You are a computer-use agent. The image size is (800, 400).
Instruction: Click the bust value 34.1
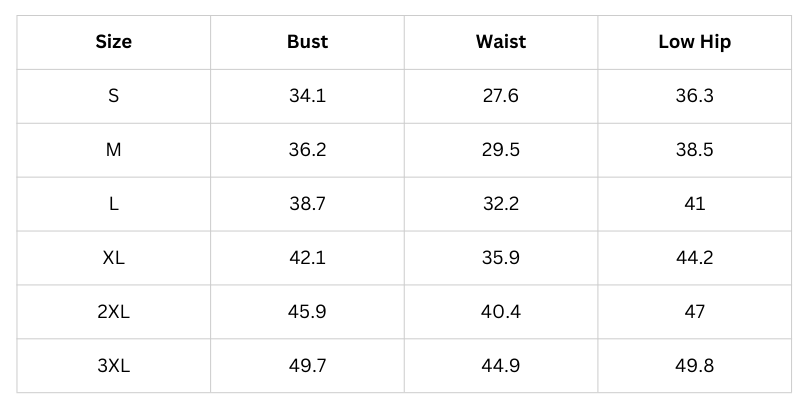(307, 96)
